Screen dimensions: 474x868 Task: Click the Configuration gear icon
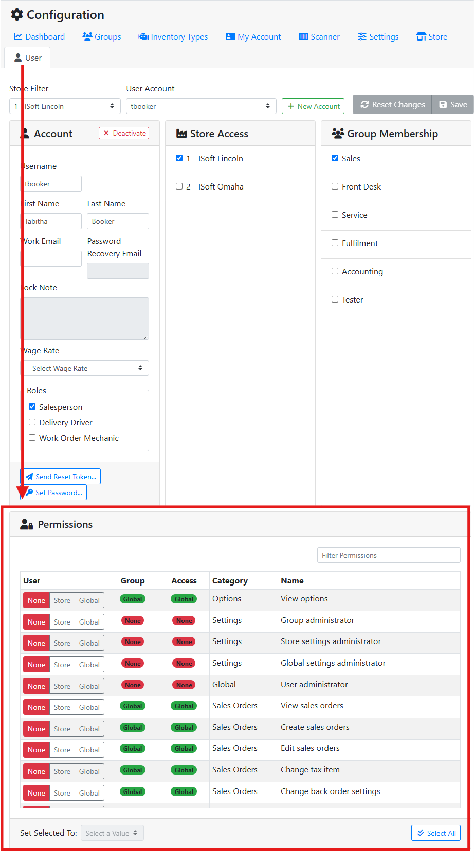pyautogui.click(x=17, y=15)
